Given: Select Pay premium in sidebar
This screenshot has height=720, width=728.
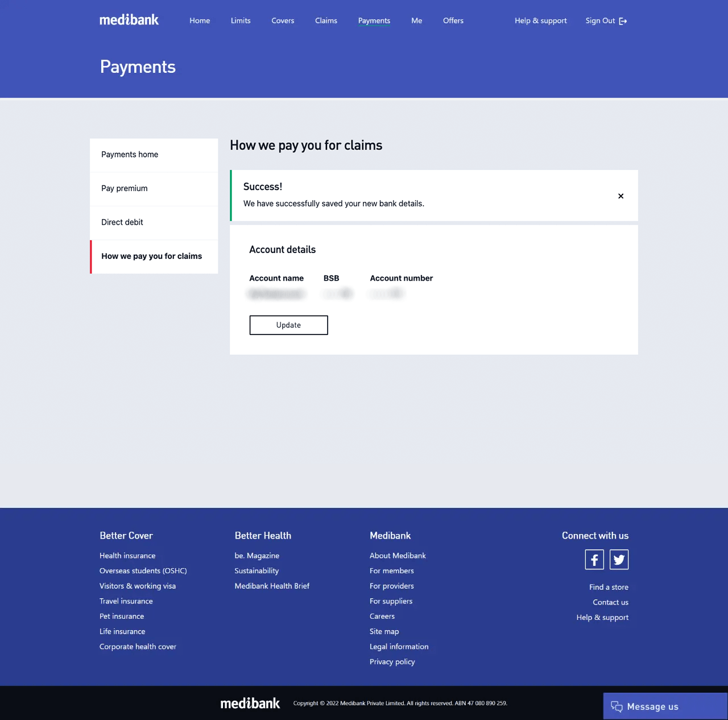Looking at the screenshot, I should point(154,189).
